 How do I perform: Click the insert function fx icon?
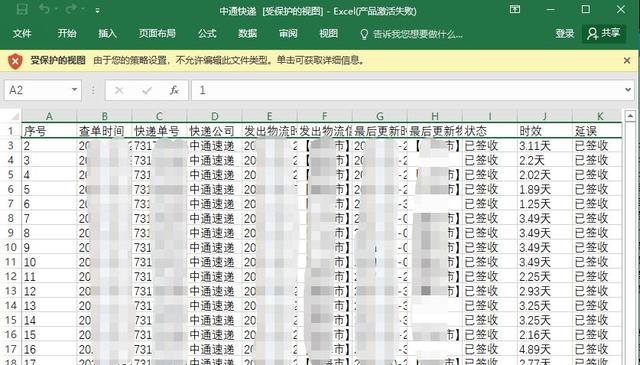(174, 90)
